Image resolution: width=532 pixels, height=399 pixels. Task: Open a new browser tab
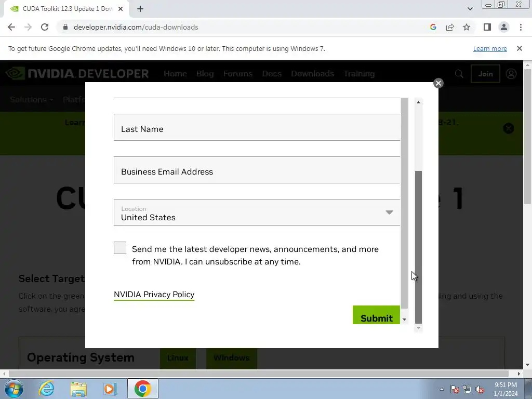tap(140, 9)
